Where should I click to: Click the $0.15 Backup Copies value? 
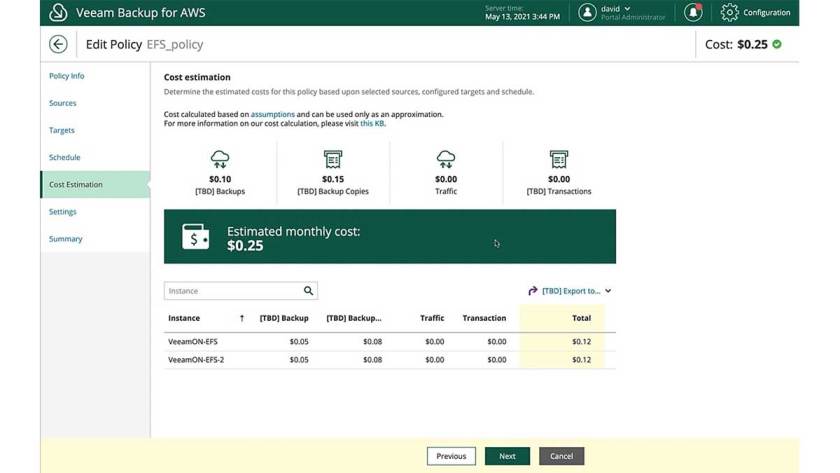(x=333, y=179)
